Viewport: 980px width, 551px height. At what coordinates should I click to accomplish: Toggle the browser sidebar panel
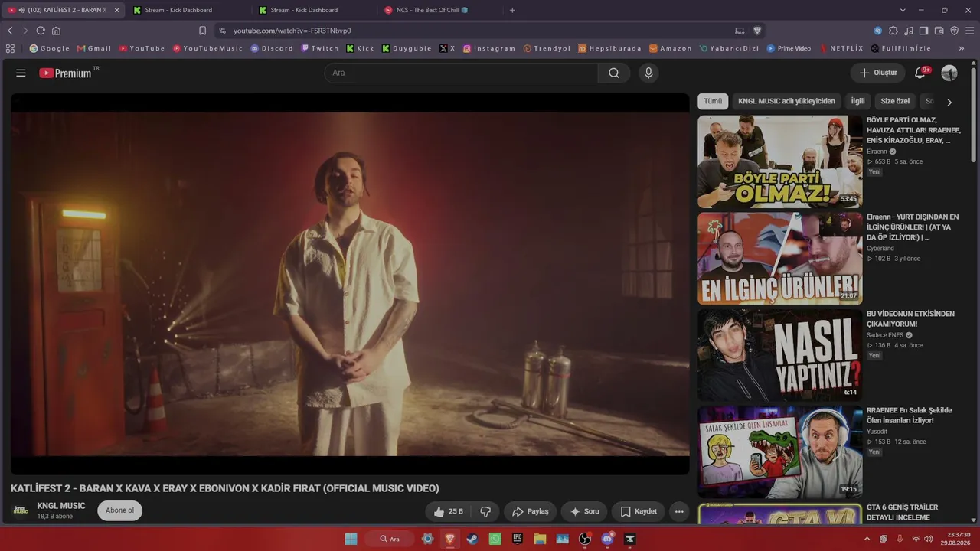pyautogui.click(x=923, y=31)
